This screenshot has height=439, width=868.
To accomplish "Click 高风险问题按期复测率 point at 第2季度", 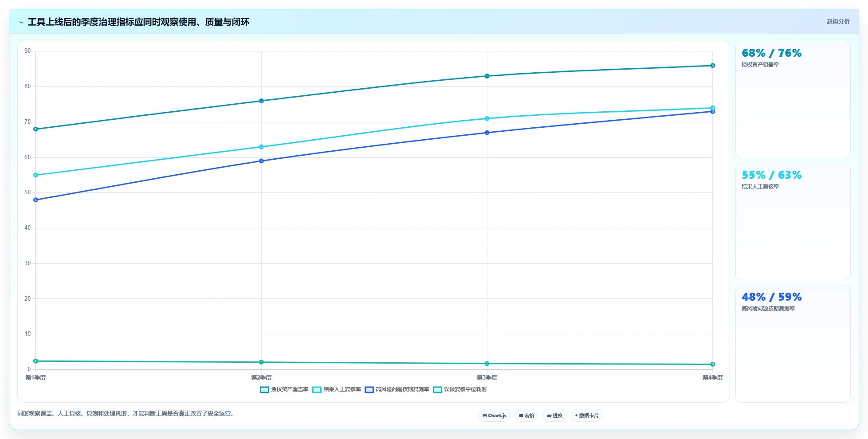I will [261, 161].
